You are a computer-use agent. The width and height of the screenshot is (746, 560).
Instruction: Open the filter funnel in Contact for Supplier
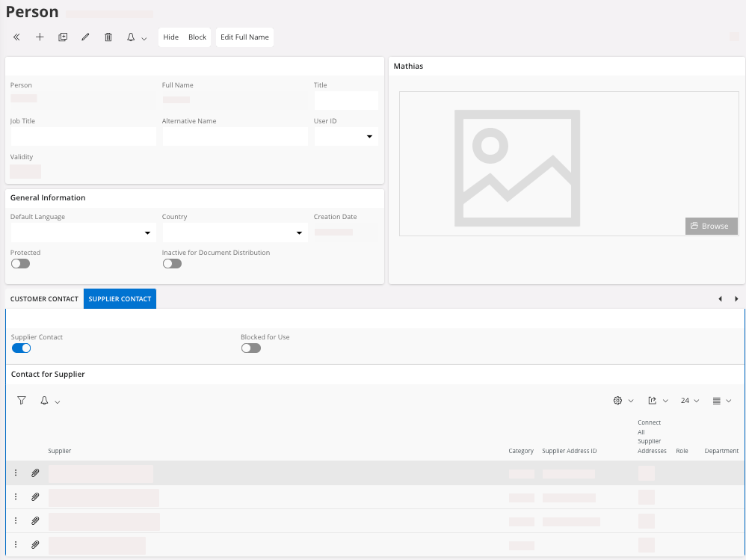pos(22,401)
